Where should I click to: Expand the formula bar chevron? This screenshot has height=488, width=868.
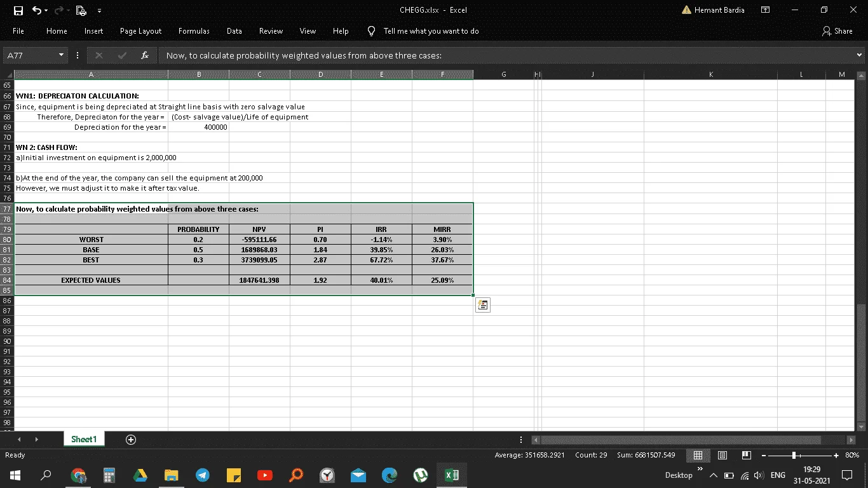point(860,55)
